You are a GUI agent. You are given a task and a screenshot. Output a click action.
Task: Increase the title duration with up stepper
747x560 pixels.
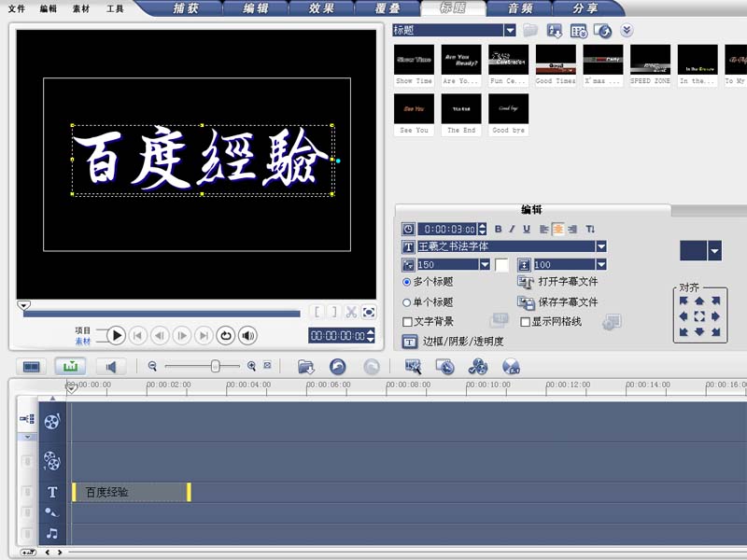coord(482,226)
